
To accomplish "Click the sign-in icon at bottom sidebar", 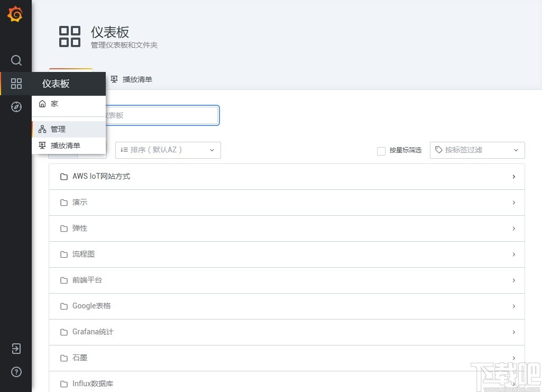I will (x=16, y=348).
